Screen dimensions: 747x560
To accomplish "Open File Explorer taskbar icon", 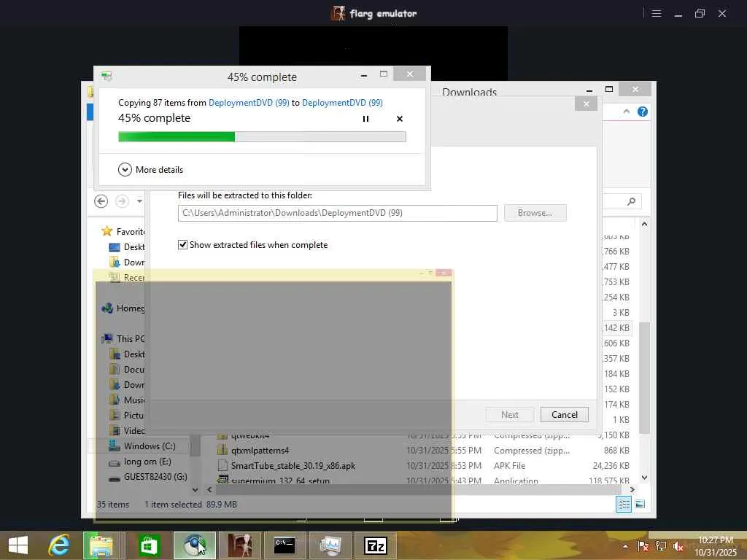I will 101,545.
